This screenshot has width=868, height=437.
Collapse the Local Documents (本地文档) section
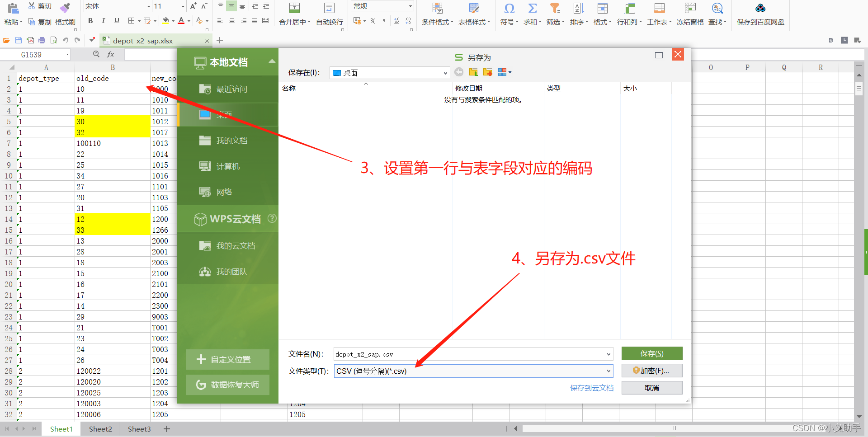pyautogui.click(x=272, y=61)
